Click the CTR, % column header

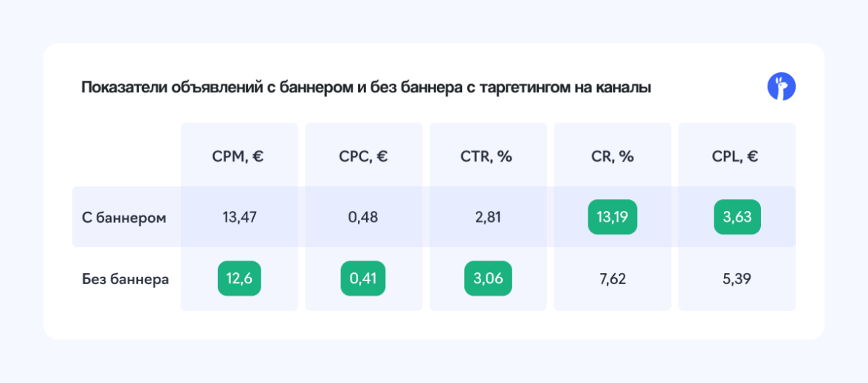(487, 156)
